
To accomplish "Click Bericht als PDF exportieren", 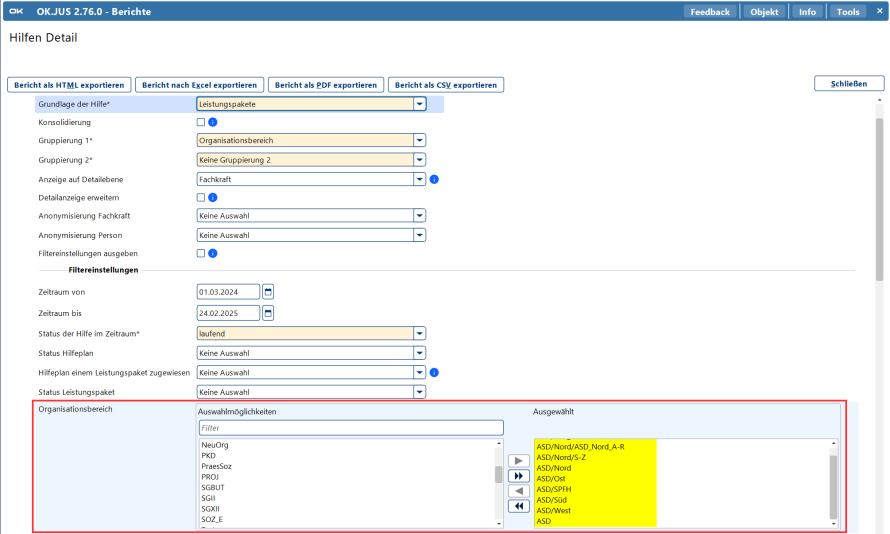I will tap(326, 85).
